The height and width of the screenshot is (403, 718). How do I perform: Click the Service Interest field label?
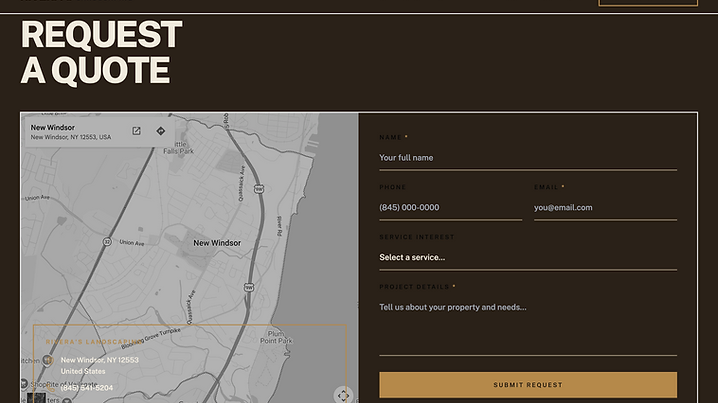417,237
